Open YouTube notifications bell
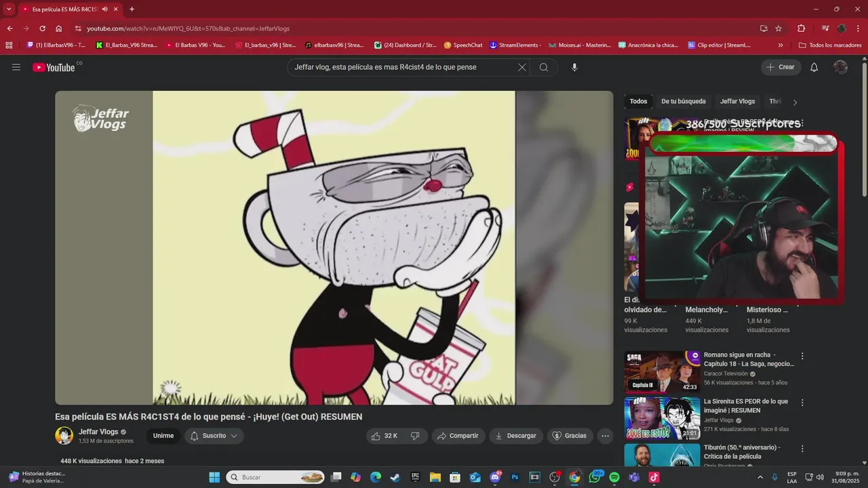This screenshot has width=868, height=488. 814,67
